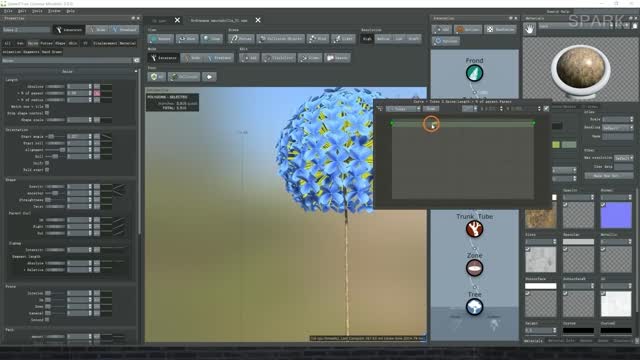Click the stepper on Length Absolute value
640x360 pixels.
tap(90, 87)
